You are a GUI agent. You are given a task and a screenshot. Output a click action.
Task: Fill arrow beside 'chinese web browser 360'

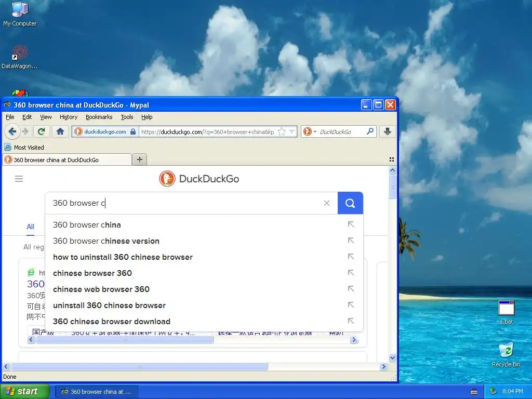click(351, 289)
